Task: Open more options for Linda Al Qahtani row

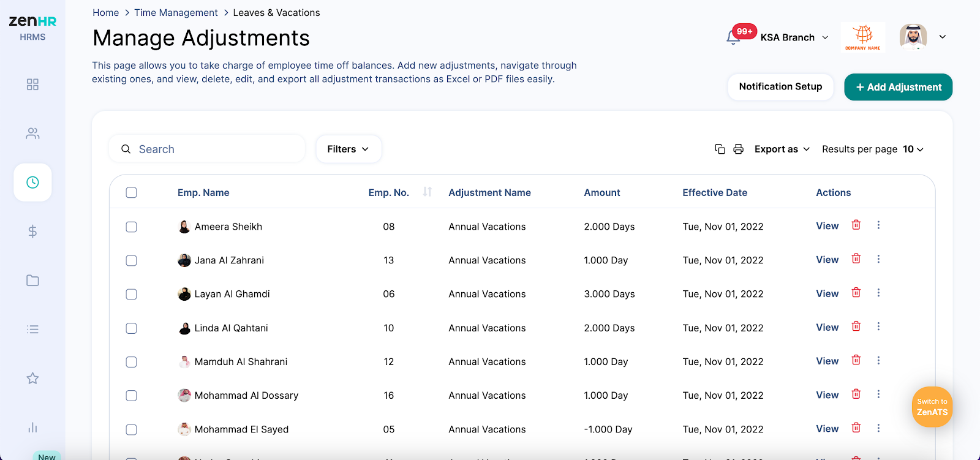Action: click(878, 326)
